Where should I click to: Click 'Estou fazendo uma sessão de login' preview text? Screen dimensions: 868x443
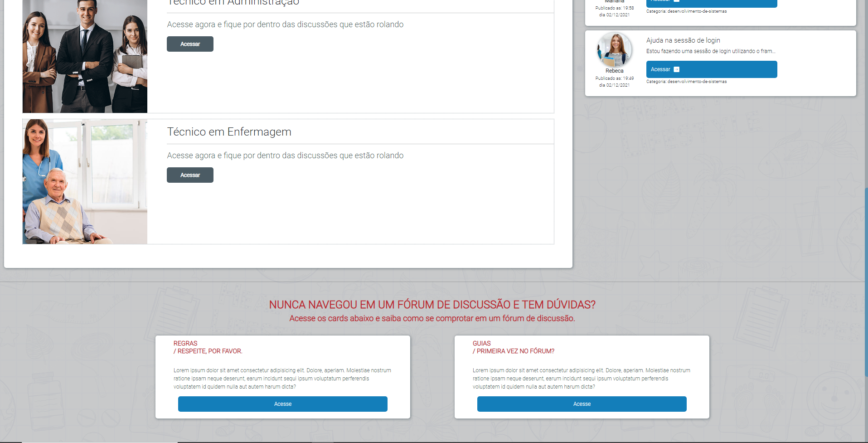coord(711,51)
